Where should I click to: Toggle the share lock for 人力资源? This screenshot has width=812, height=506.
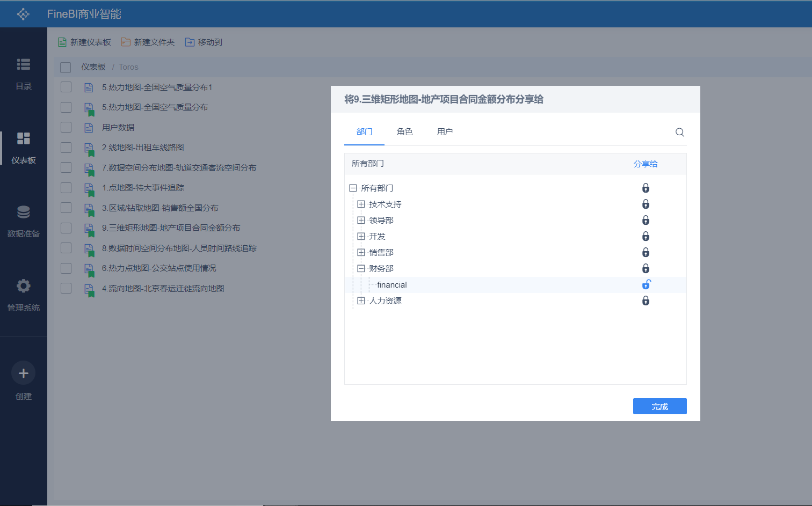pos(646,301)
